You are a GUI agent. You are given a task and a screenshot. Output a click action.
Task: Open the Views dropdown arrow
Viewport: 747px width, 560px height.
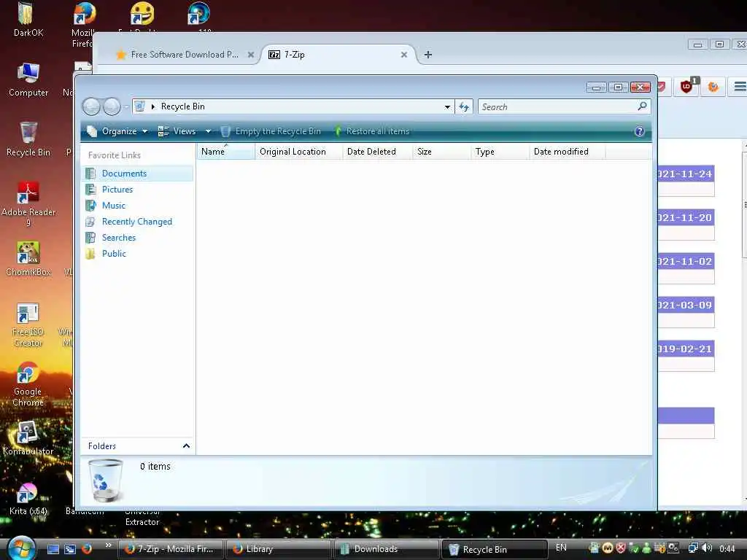click(x=208, y=131)
